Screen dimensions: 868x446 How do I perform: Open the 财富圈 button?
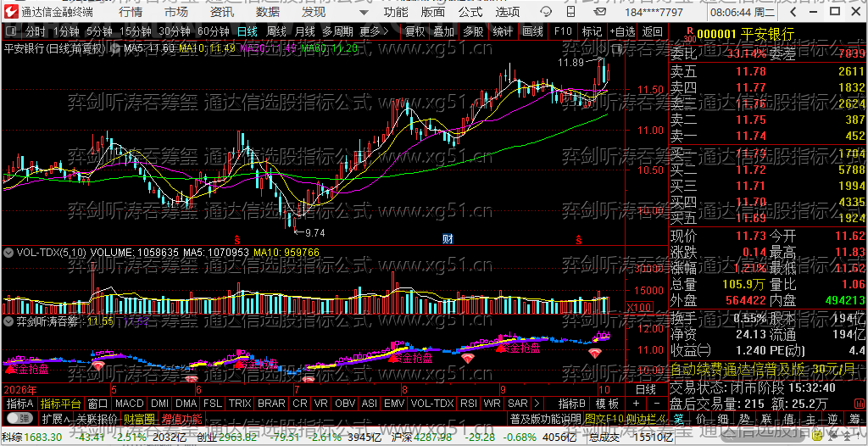[x=139, y=418]
